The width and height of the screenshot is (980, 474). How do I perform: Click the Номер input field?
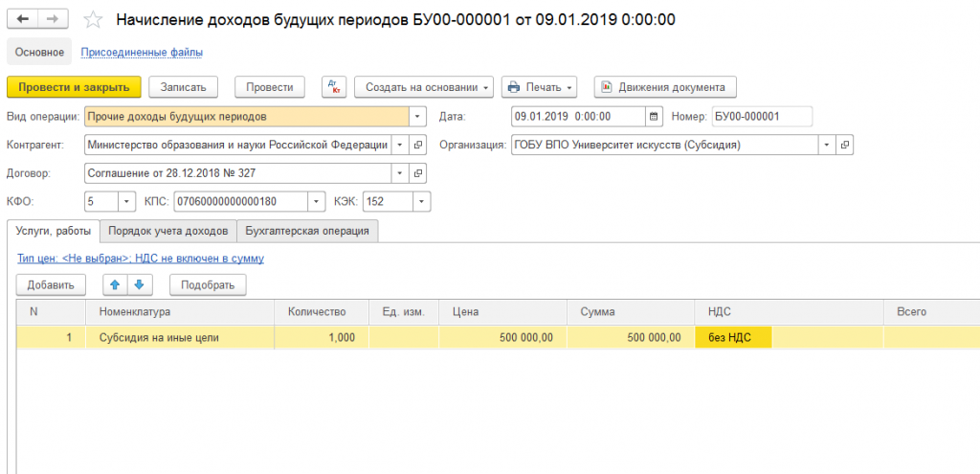761,117
